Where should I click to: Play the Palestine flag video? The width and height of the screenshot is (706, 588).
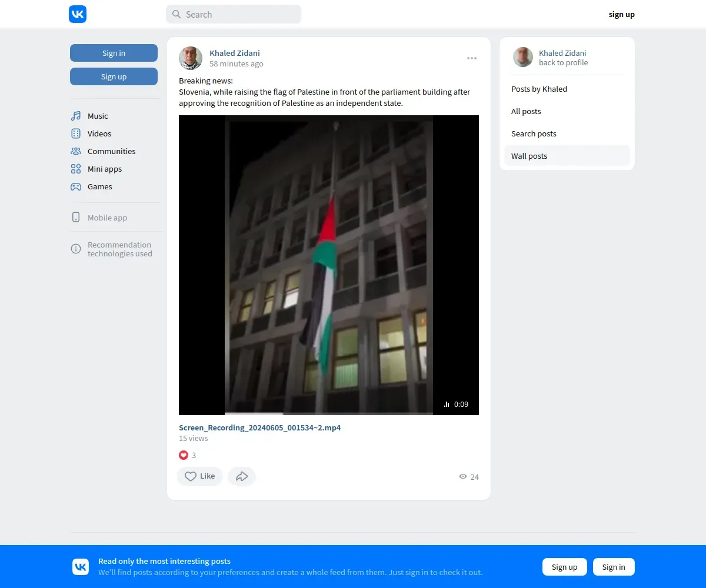329,265
